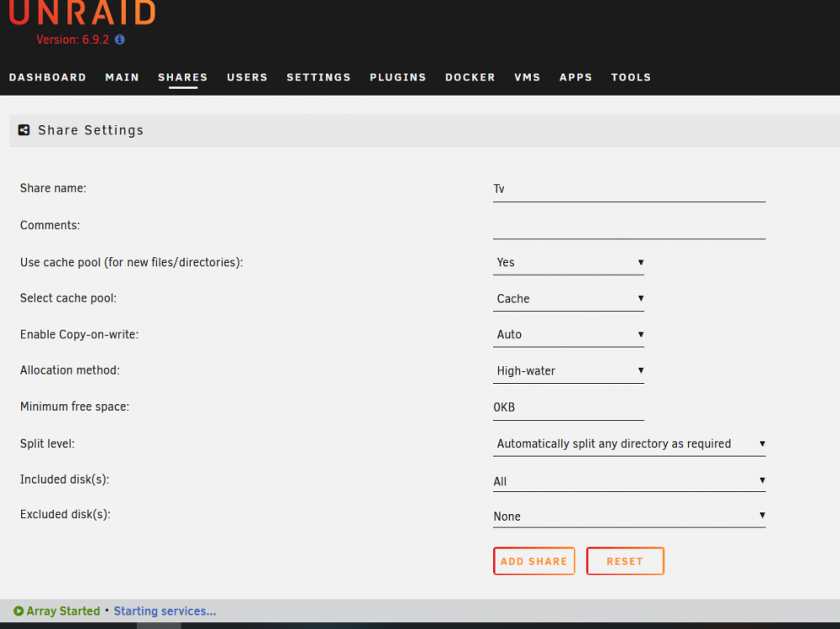Go to the Docker tab
Screen dimensions: 840x629
coord(470,77)
